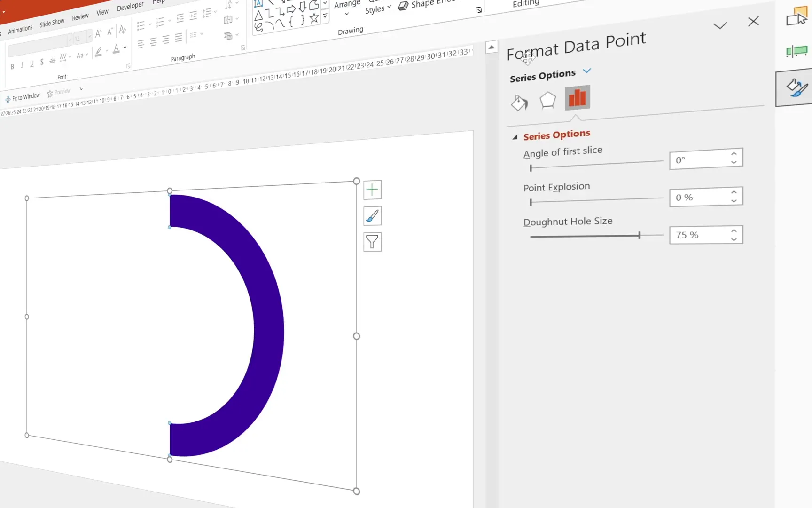Open Chart Styles brush icon beside the chart
The height and width of the screenshot is (508, 812).
point(372,216)
